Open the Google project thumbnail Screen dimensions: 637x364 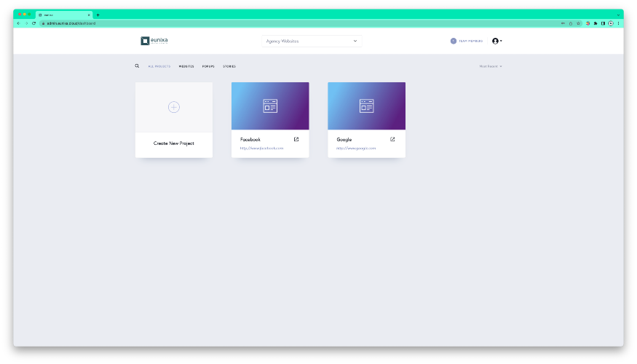point(366,106)
